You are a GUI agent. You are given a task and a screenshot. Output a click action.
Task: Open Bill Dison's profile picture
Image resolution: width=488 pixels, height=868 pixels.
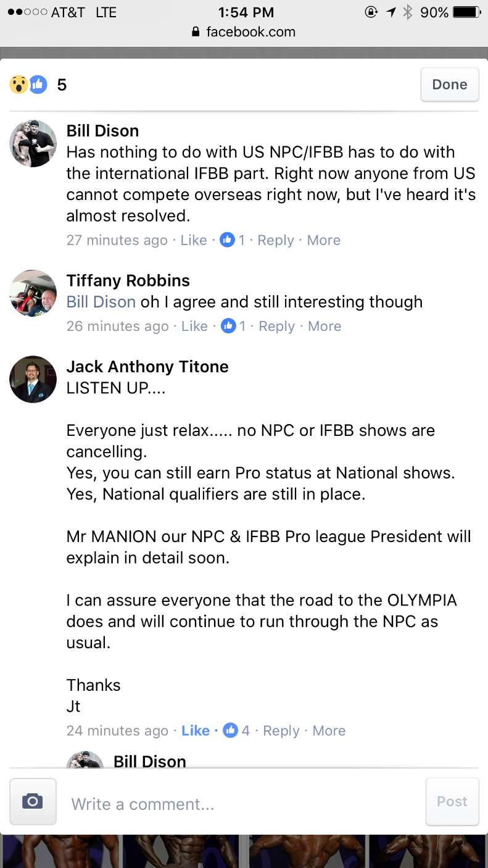(33, 143)
